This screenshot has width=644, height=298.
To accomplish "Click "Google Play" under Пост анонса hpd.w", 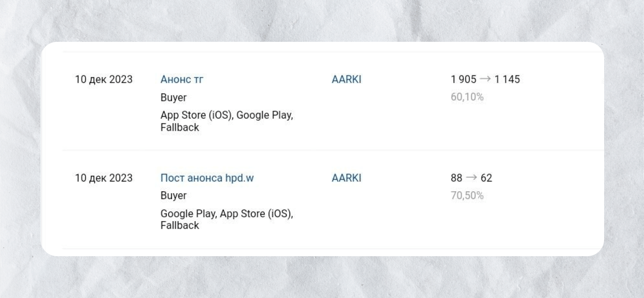I will pyautogui.click(x=188, y=214).
